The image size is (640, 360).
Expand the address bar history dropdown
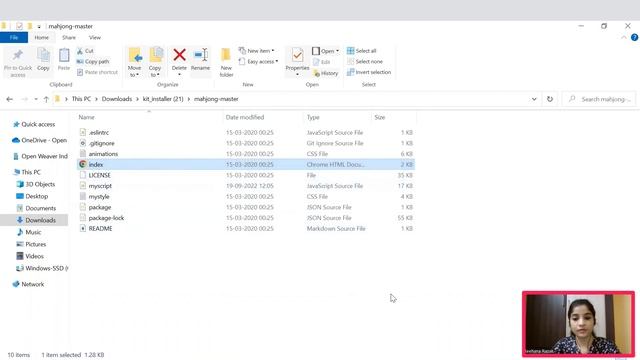tap(534, 99)
